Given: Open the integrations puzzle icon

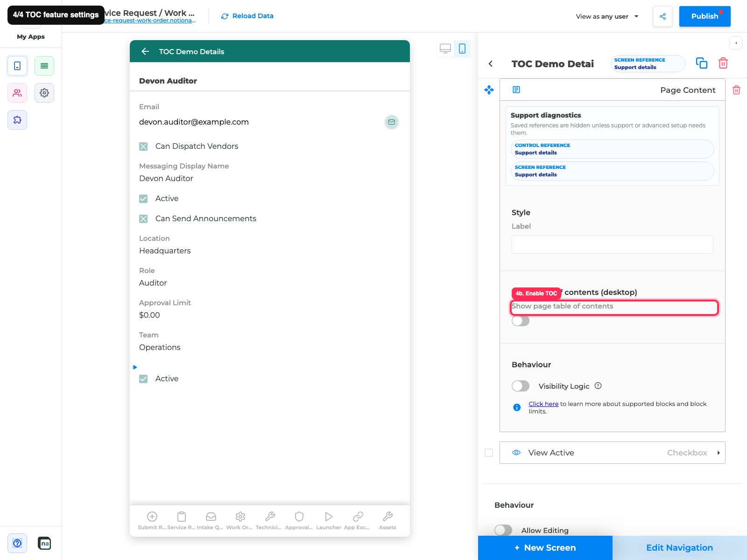Looking at the screenshot, I should pos(17,120).
